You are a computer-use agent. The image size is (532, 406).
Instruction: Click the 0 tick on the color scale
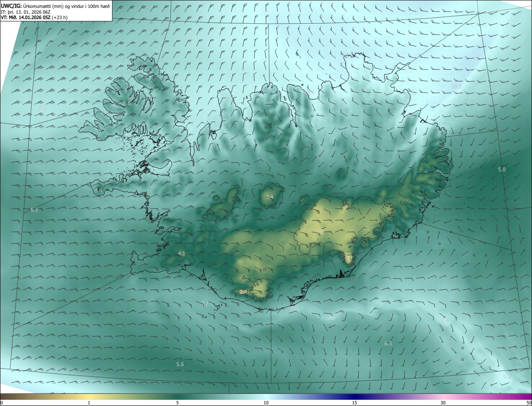[2, 403]
